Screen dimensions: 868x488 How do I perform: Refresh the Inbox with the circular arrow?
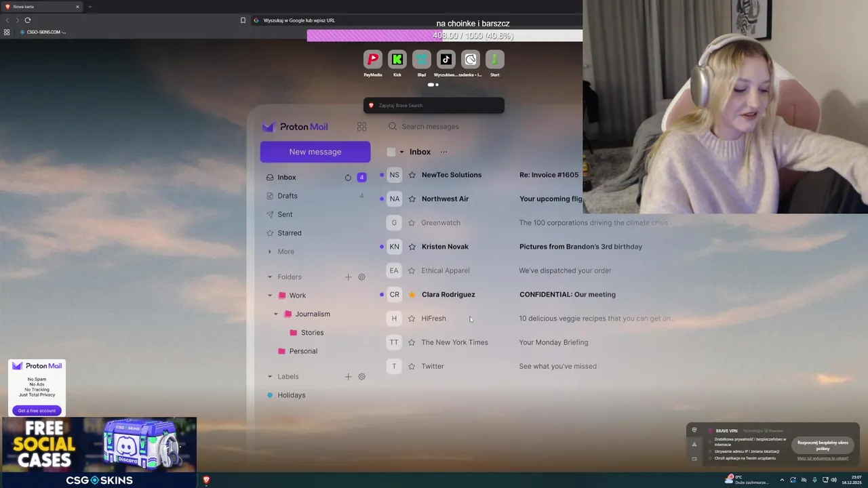point(348,178)
